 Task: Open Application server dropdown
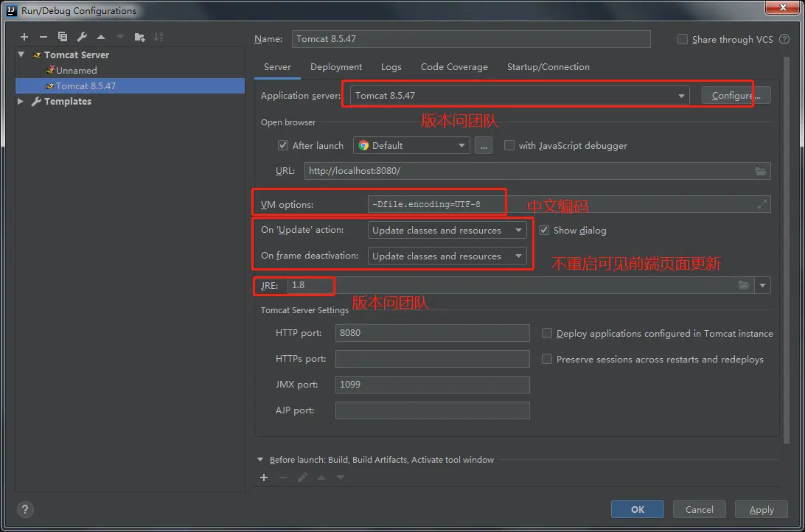pos(520,96)
